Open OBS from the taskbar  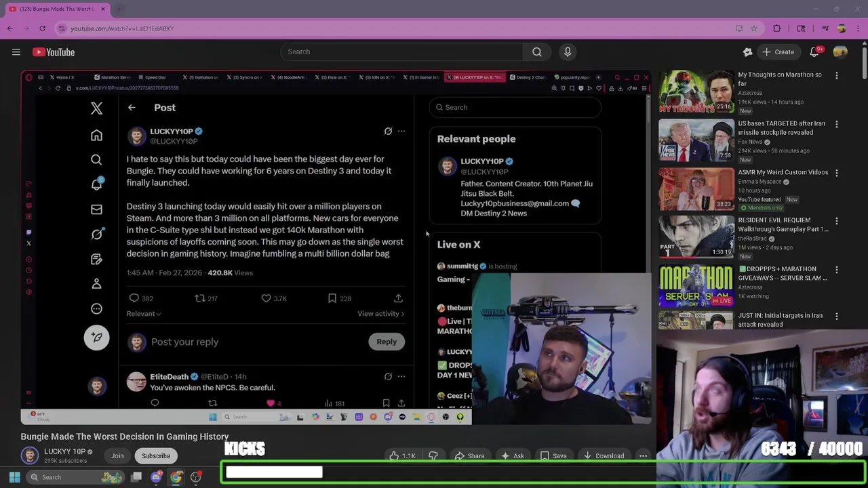pyautogui.click(x=196, y=477)
